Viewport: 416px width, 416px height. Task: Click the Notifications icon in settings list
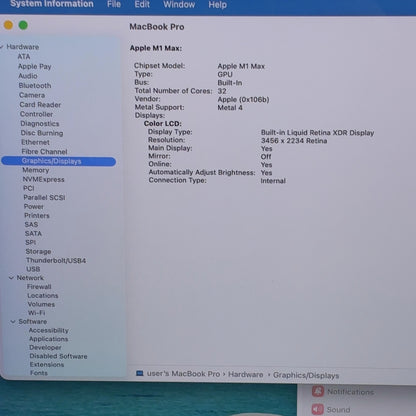coord(318,391)
